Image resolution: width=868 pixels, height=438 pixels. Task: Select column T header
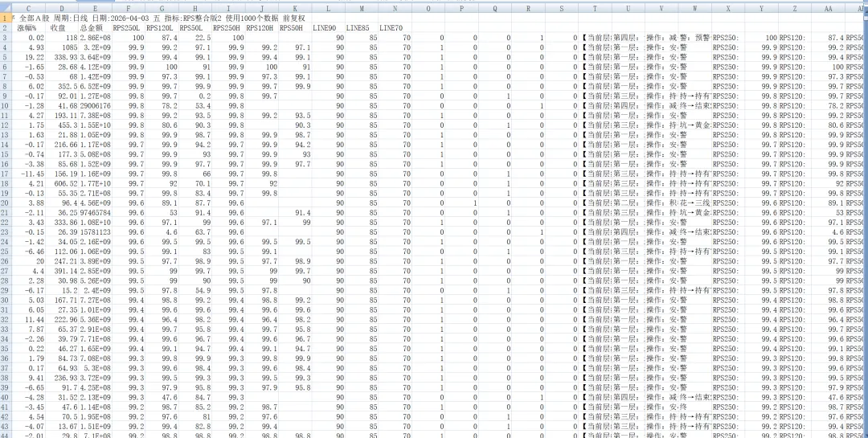pyautogui.click(x=595, y=9)
